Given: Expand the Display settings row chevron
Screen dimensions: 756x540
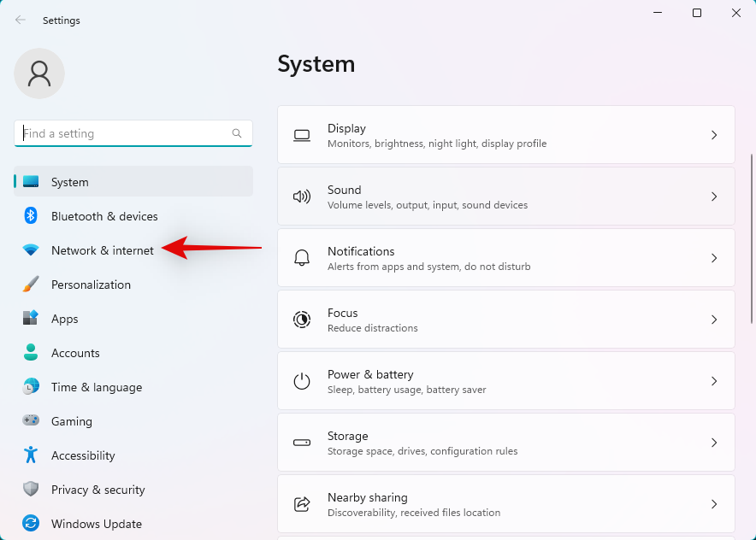Looking at the screenshot, I should click(x=714, y=135).
